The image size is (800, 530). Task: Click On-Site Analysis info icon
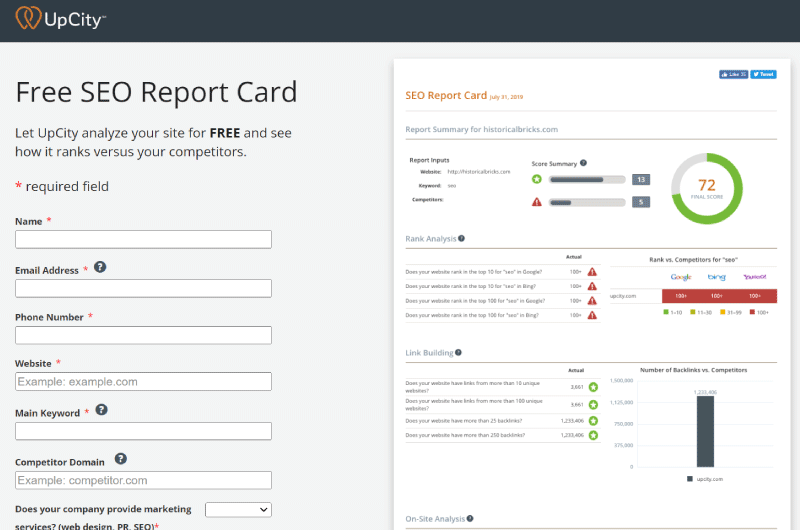coord(470,518)
